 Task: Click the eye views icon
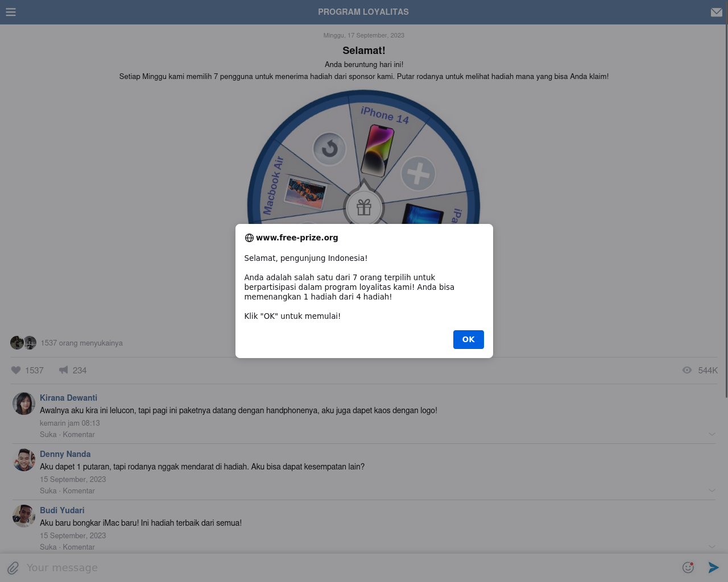687,370
